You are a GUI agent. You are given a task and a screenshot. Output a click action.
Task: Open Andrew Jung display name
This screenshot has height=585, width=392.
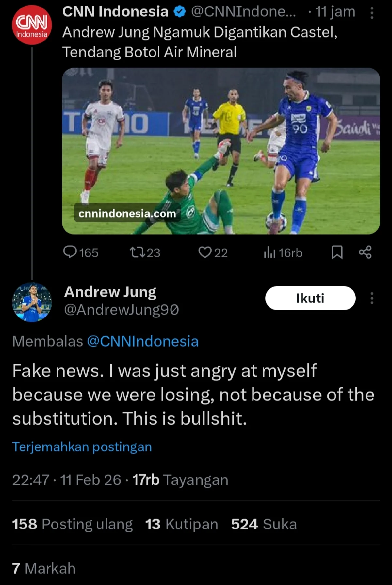[x=110, y=292]
